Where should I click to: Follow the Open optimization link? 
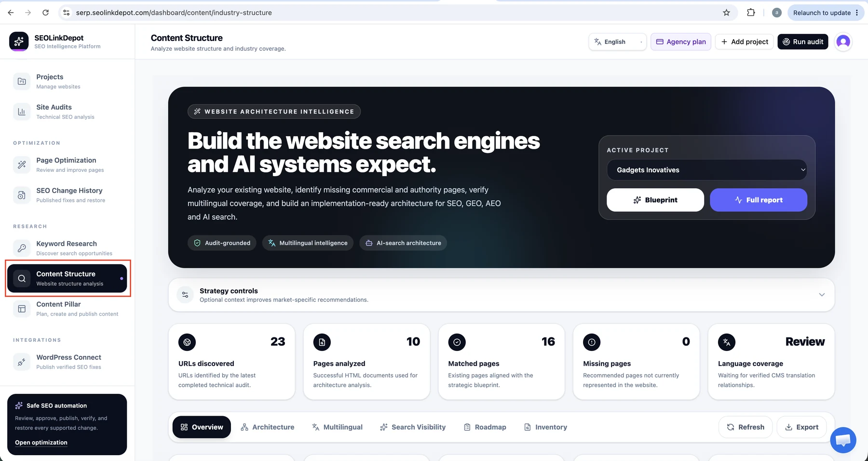tap(41, 443)
